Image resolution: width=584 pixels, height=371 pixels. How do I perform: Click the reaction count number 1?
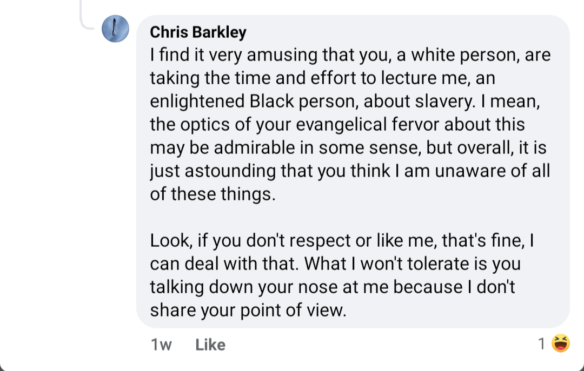542,344
